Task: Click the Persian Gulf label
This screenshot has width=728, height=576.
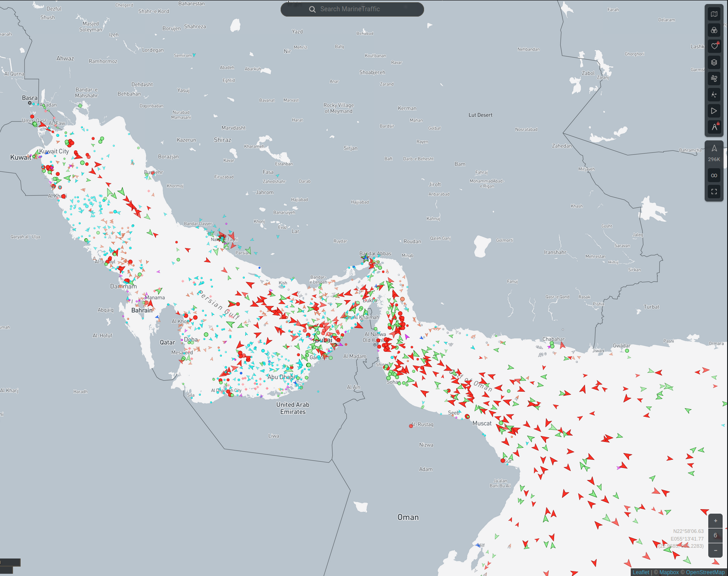Action: click(x=219, y=305)
